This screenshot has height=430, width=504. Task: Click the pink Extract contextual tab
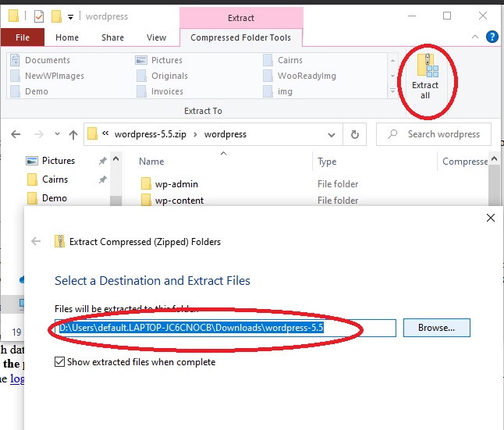coord(241,18)
